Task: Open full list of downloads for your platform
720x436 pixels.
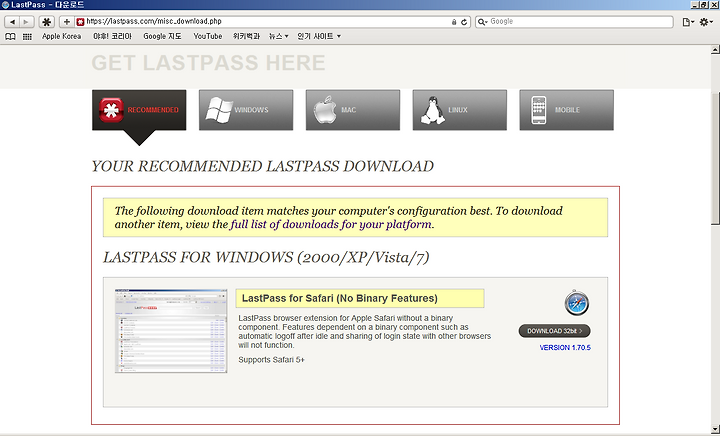Action: (331, 224)
